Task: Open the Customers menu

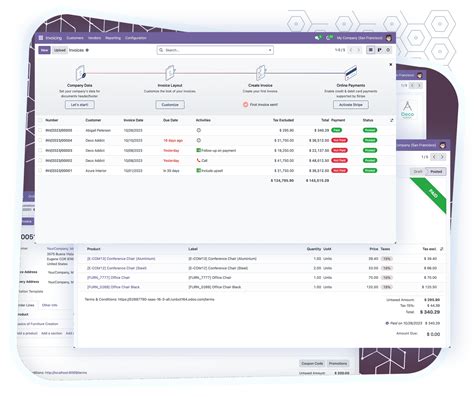Action: click(x=75, y=38)
